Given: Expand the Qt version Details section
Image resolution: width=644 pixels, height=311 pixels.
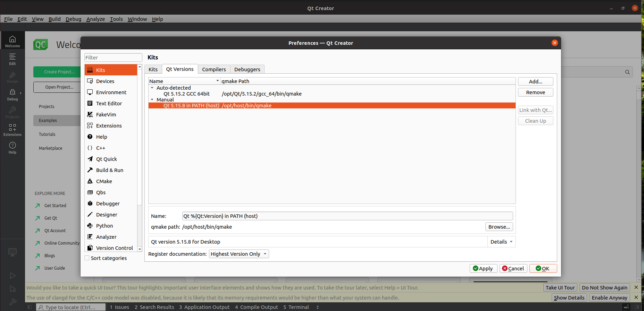Looking at the screenshot, I should pos(501,242).
